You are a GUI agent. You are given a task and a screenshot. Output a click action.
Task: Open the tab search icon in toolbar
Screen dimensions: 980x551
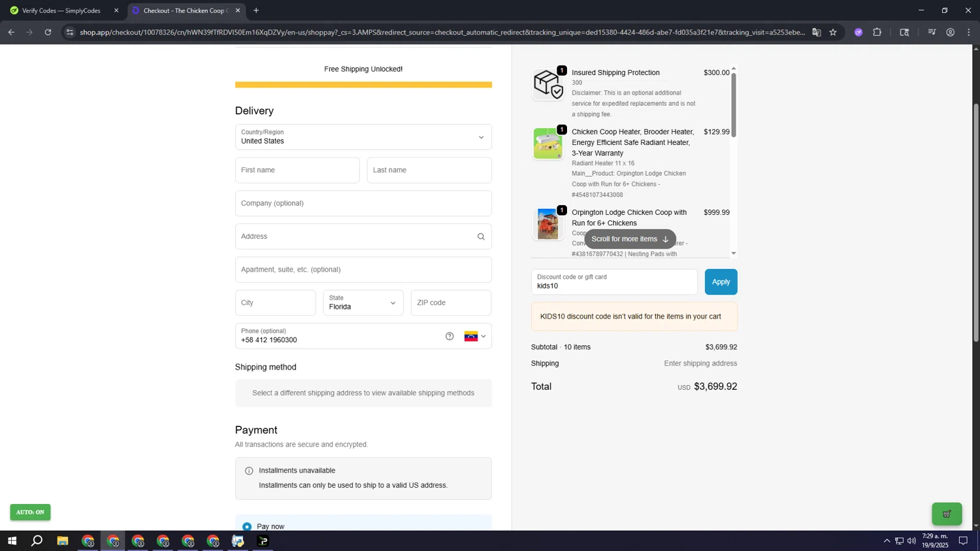click(905, 32)
